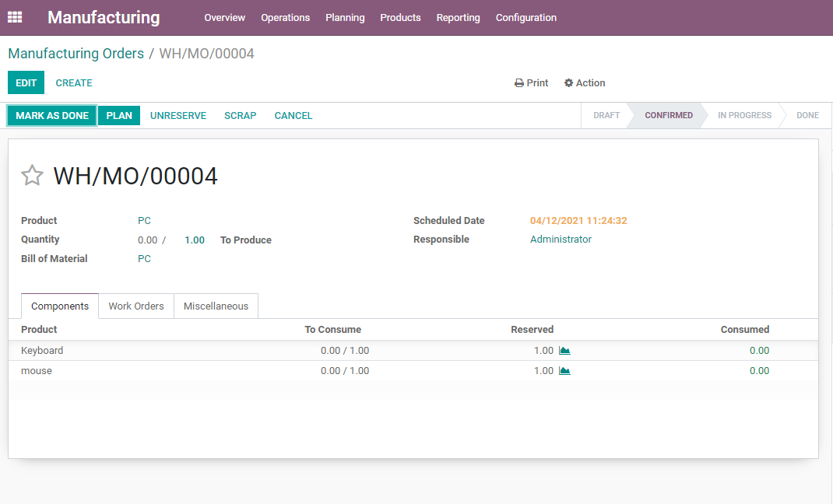Click Keyboard's 0.00 / 1.00 to consume value
Image resolution: width=833 pixels, height=504 pixels.
click(345, 351)
